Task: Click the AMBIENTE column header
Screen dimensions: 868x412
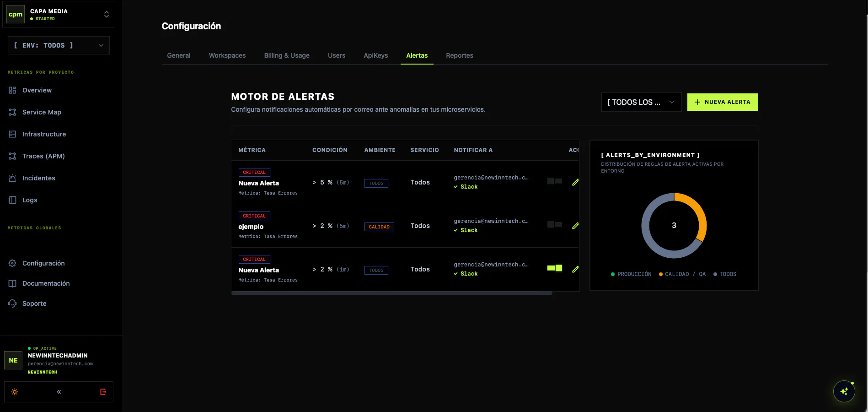Action: (380, 150)
